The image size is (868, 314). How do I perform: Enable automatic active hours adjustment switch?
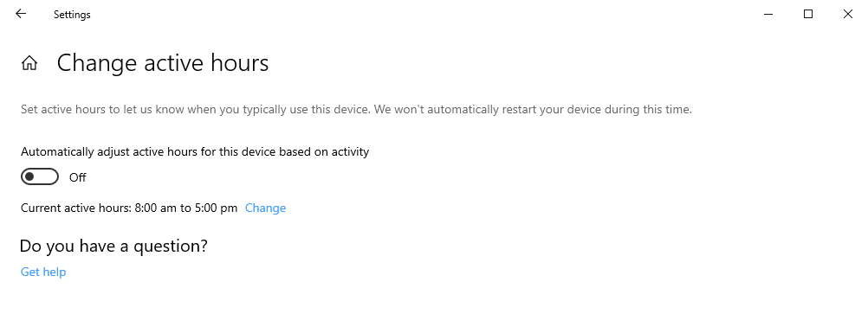coord(40,177)
